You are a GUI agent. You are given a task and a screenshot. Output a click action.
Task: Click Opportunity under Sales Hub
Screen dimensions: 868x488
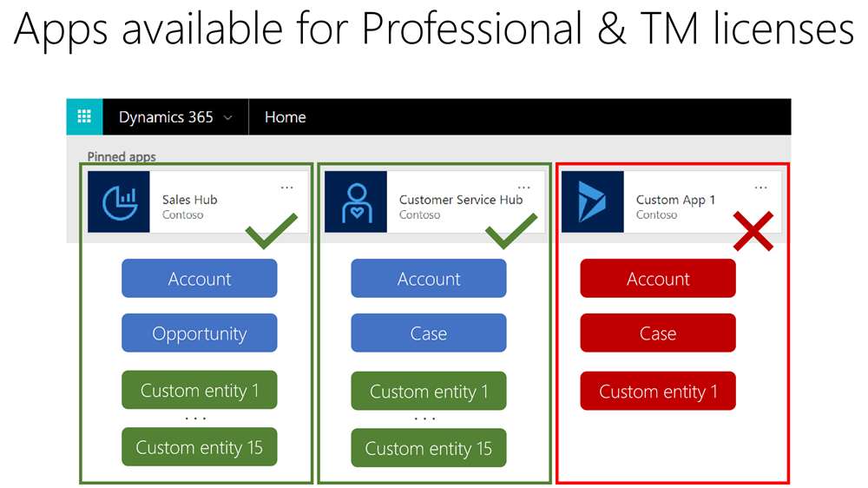[200, 333]
